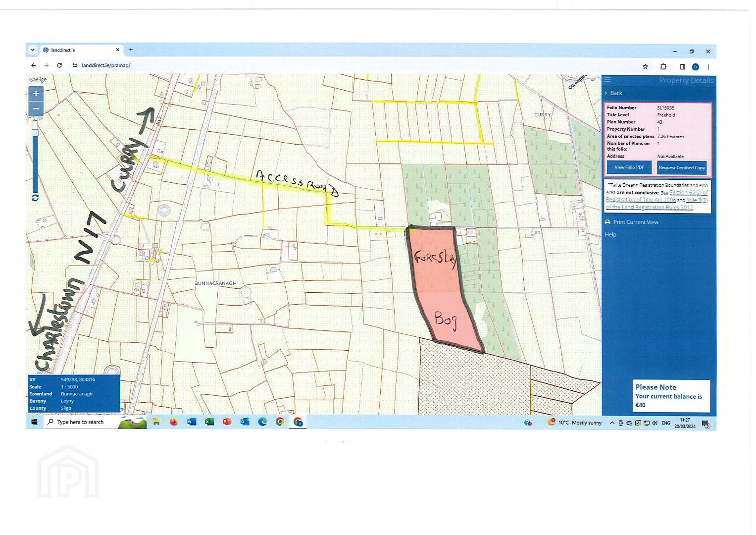This screenshot has height=535, width=756.
Task: Click the map reset rotation icon below slider
Action: click(35, 198)
